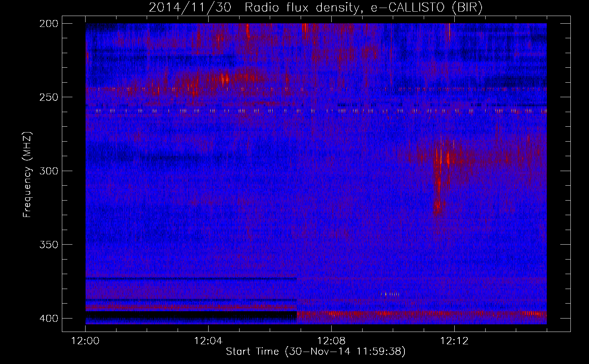This screenshot has width=589, height=364.
Task: Click the 12:08 time tick label
Action: click(331, 341)
